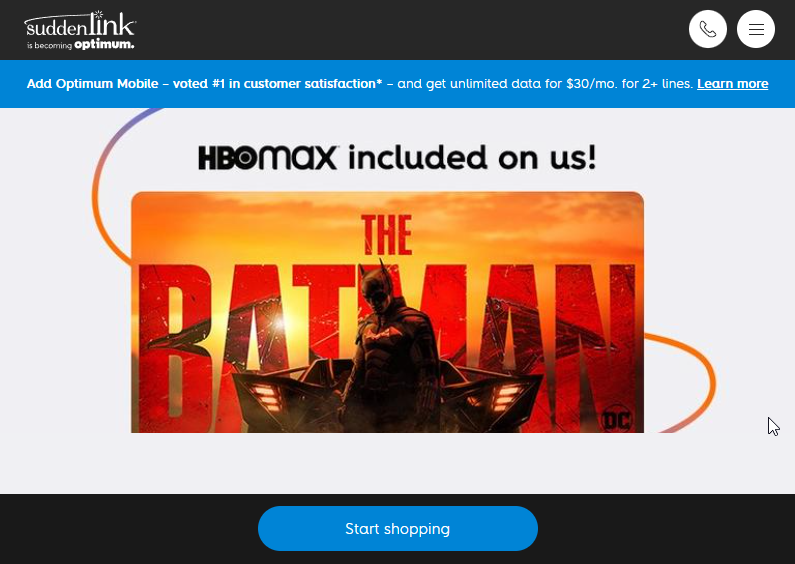
Task: Click the bat emblem on Batman's chest
Action: pos(381,334)
